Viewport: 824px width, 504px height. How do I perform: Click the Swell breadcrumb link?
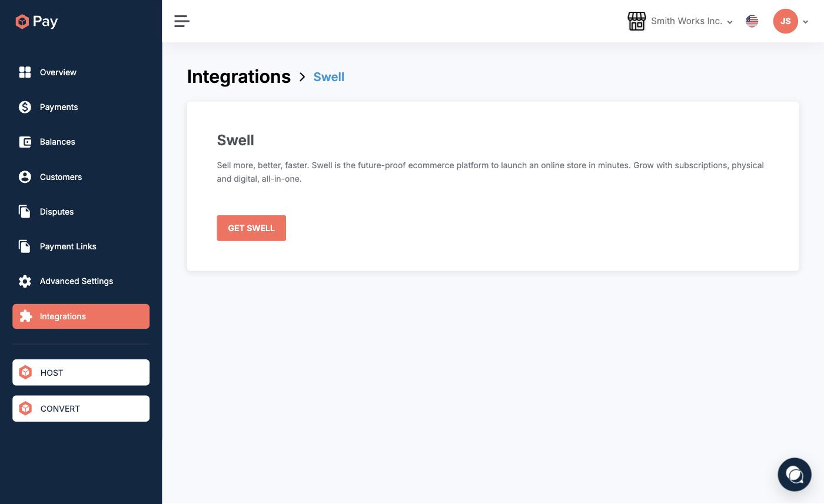pyautogui.click(x=329, y=77)
